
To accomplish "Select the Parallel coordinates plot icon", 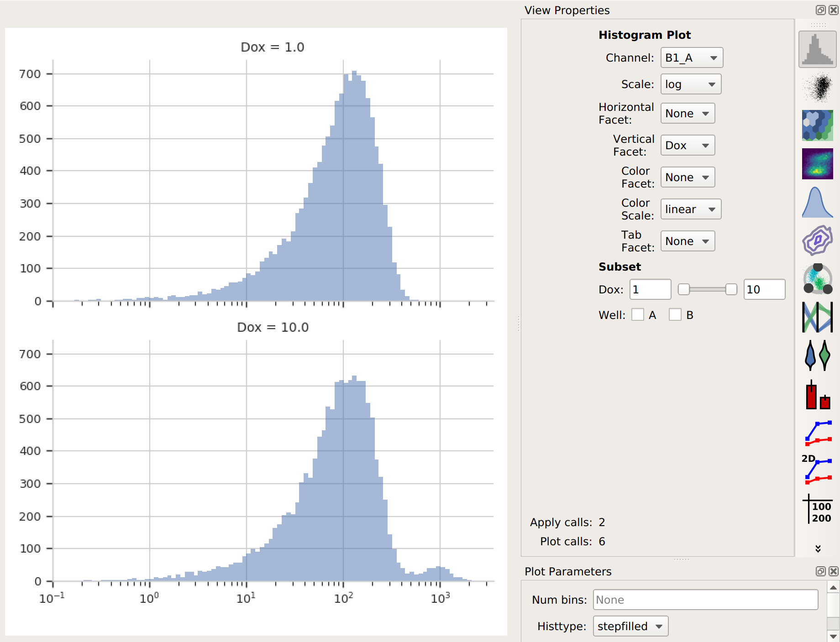I will pos(817,317).
